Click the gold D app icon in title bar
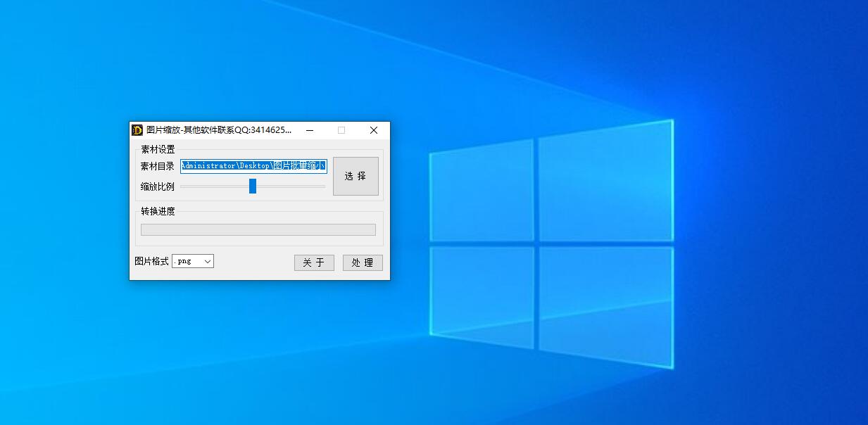This screenshot has width=868, height=425. point(137,130)
